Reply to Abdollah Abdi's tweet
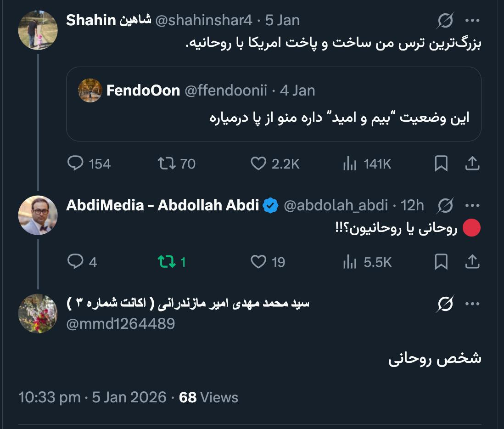The height and width of the screenshot is (429, 504). click(x=75, y=262)
